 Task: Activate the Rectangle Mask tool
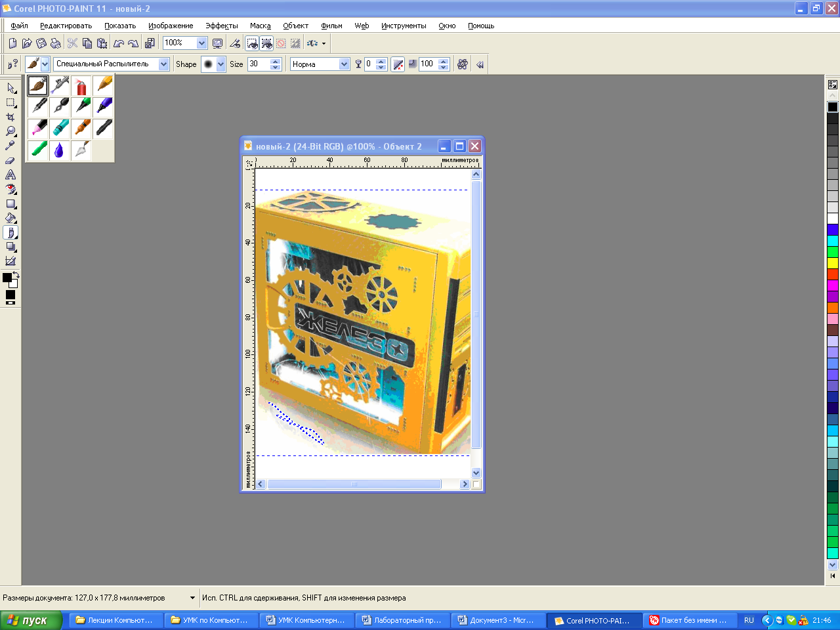tap(10, 102)
